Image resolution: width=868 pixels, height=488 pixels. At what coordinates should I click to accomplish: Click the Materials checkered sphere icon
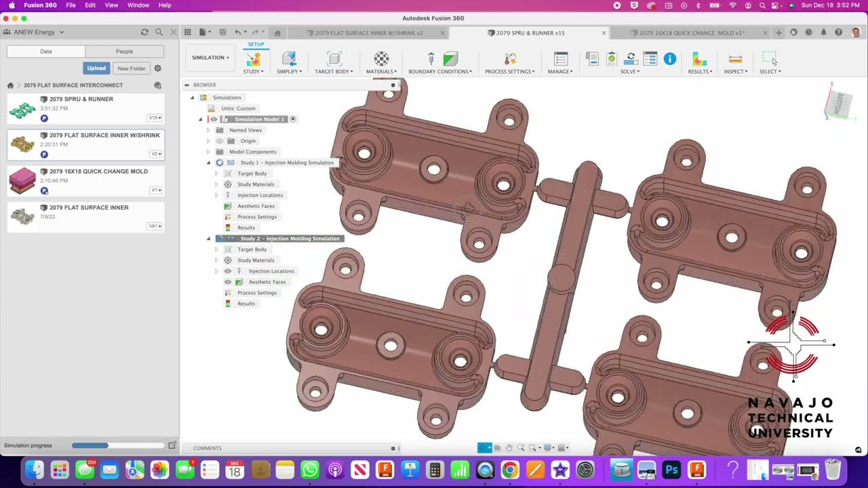coord(382,59)
